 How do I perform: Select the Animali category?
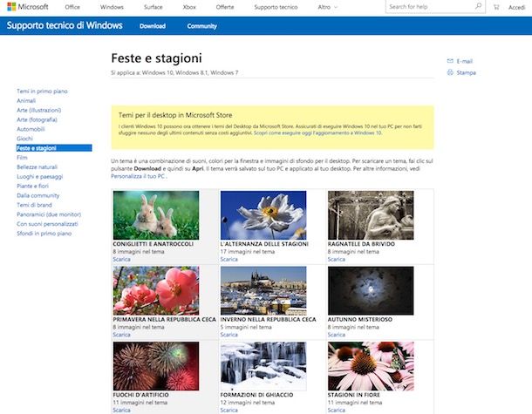pos(26,101)
